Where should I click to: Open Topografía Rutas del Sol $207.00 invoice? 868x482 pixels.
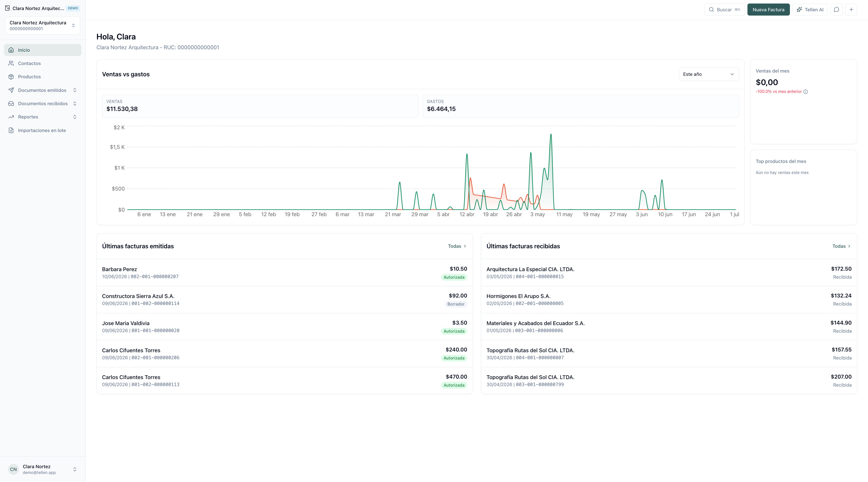click(x=669, y=381)
